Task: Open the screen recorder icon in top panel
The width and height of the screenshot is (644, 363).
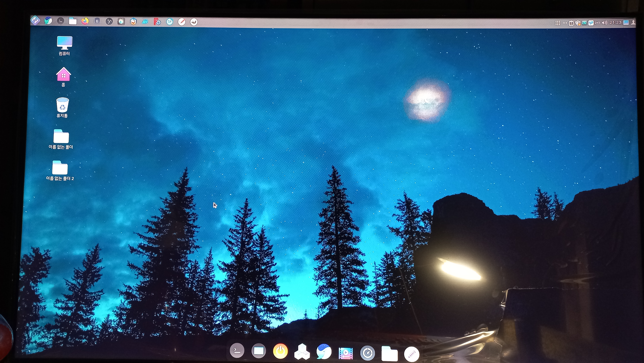Action: 97,21
